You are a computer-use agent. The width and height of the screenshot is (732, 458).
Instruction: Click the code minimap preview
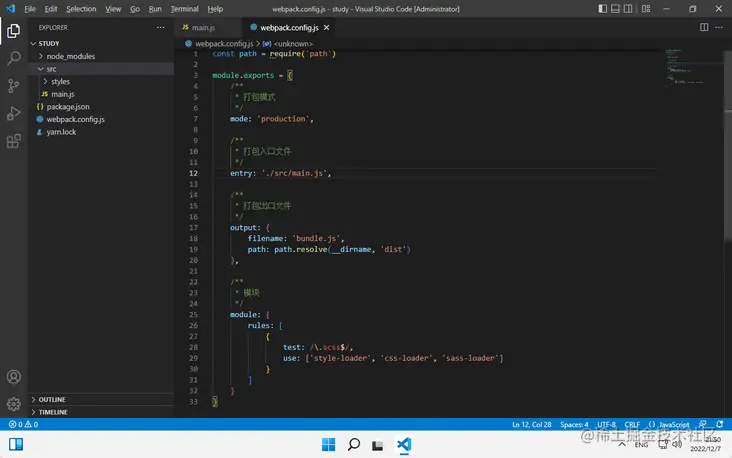[692, 68]
